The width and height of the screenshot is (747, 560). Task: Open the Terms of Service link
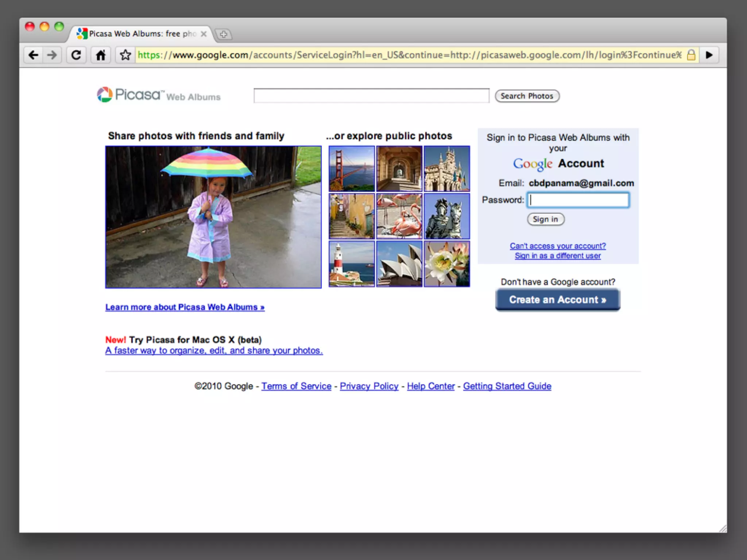point(296,386)
